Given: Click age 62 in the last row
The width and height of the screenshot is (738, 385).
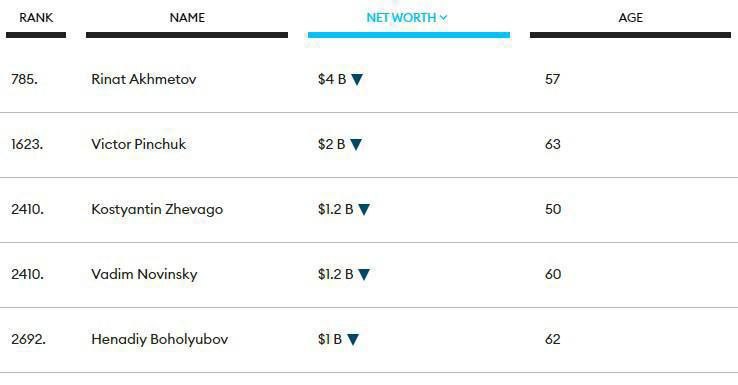Looking at the screenshot, I should tap(553, 339).
